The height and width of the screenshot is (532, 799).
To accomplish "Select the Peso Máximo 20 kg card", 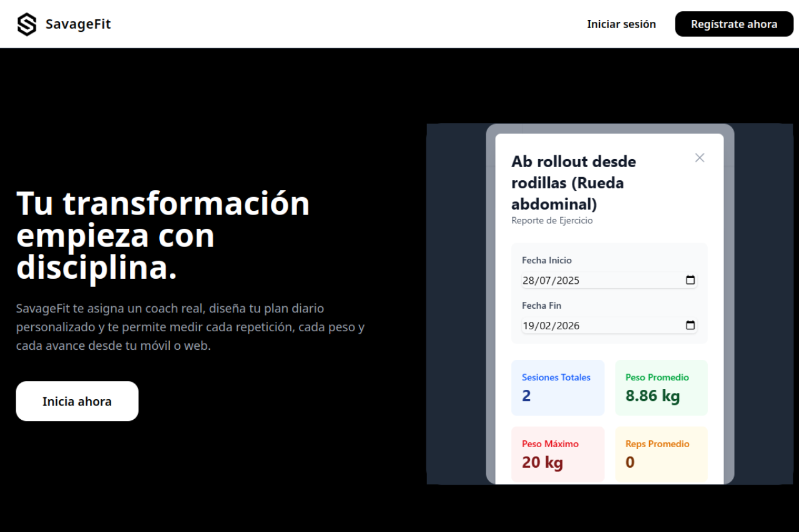I will [558, 454].
